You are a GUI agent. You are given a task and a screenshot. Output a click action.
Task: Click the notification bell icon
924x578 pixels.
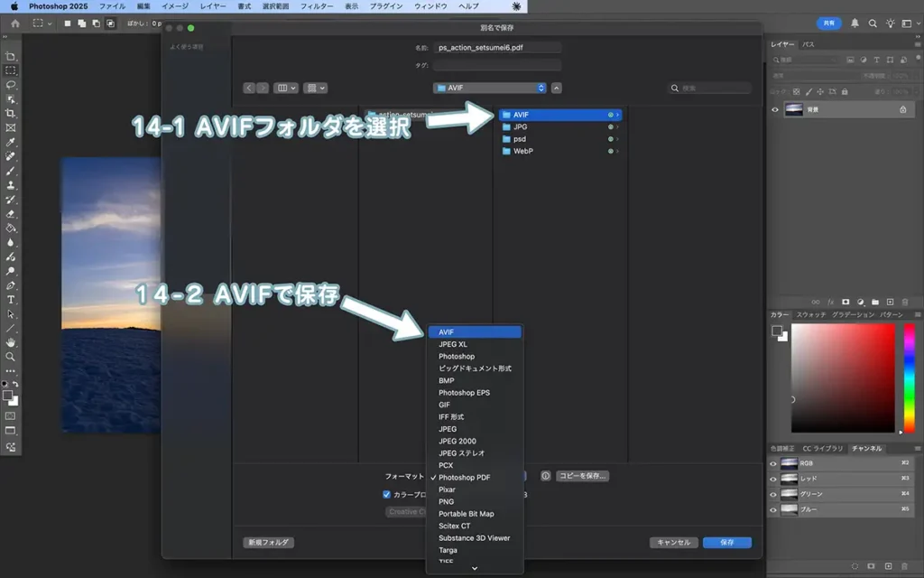tap(855, 23)
